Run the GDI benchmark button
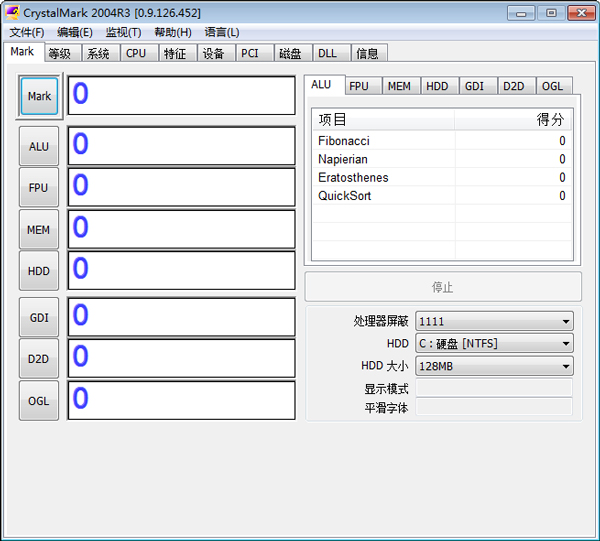This screenshot has height=541, width=600. click(39, 318)
